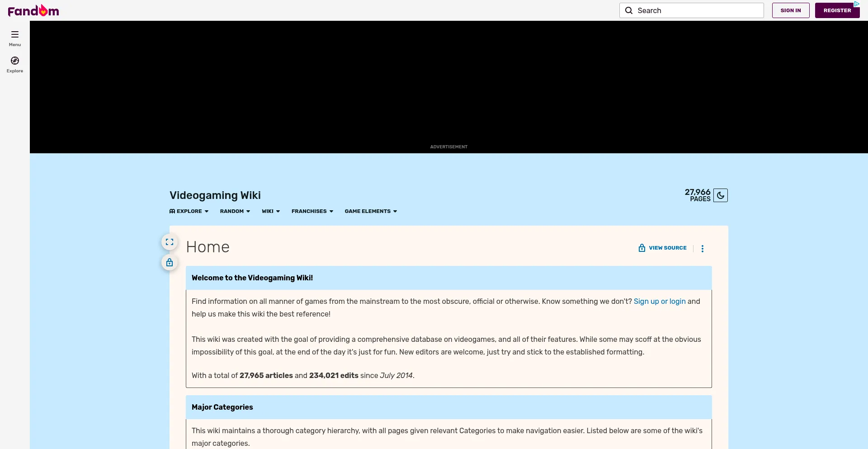
Task: Open the Franchises dropdown
Action: tap(312, 211)
